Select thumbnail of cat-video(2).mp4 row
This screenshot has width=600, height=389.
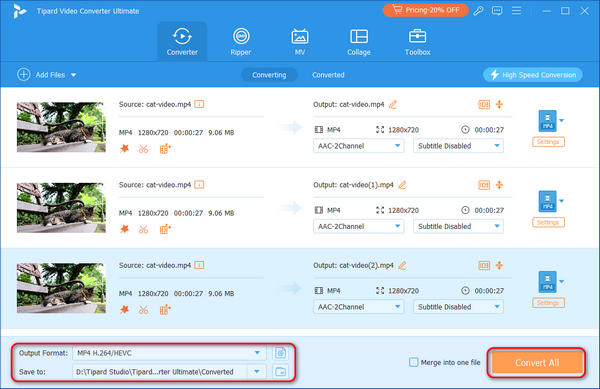(x=61, y=288)
